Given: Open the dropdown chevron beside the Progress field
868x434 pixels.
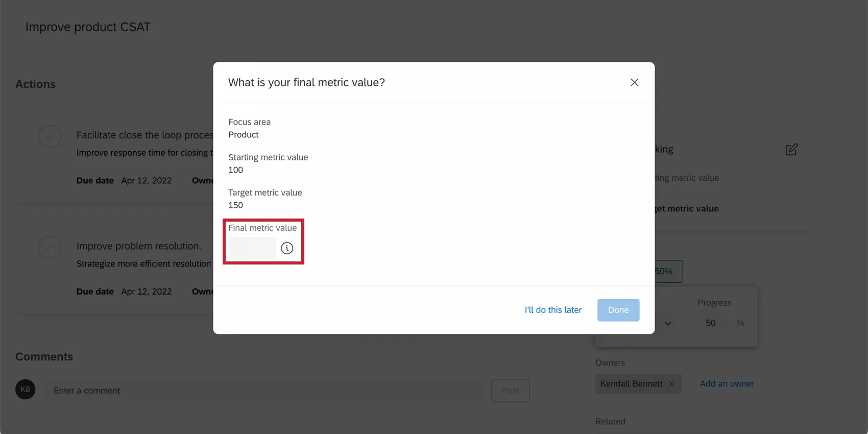Looking at the screenshot, I should [668, 323].
